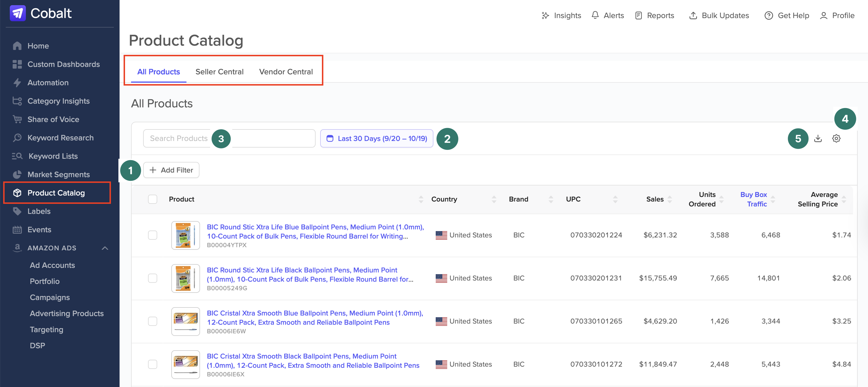Click the Insights sparkle icon

[545, 16]
